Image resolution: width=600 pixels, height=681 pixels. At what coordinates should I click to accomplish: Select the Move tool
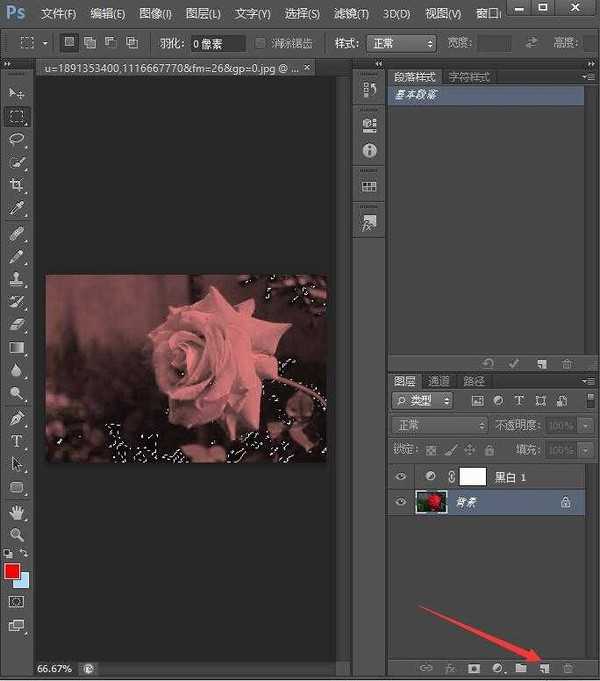coord(17,93)
